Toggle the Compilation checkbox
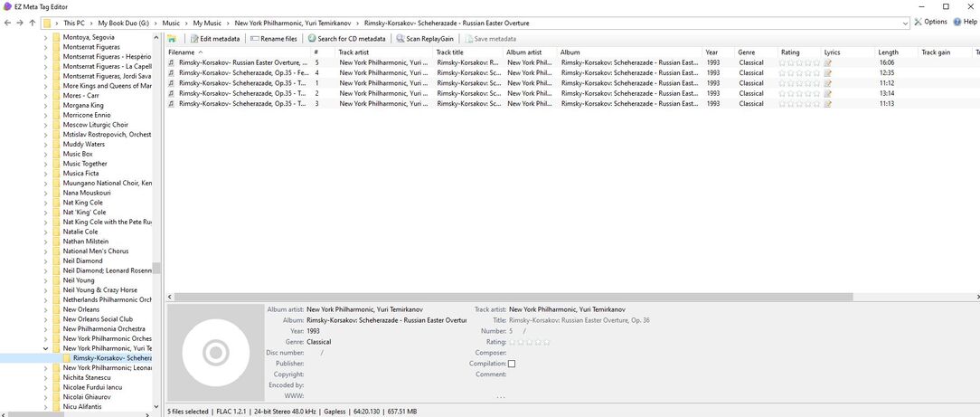This screenshot has height=417, width=980. point(512,364)
